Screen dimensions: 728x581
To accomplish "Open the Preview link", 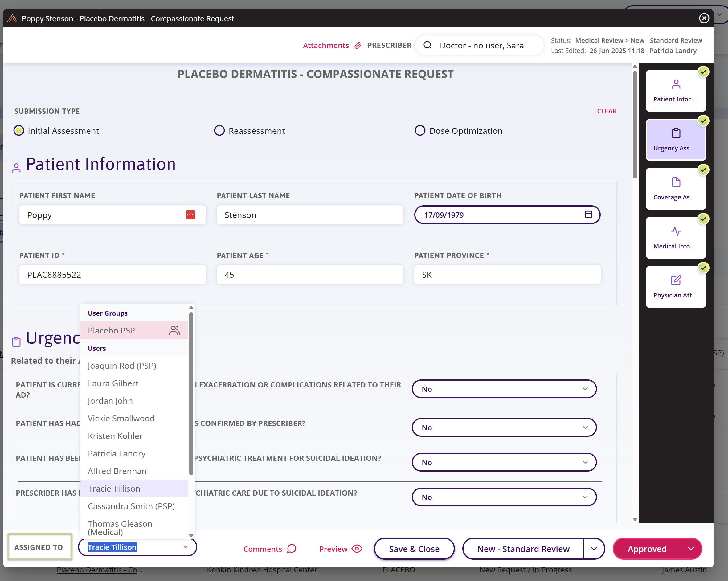I will pos(333,549).
